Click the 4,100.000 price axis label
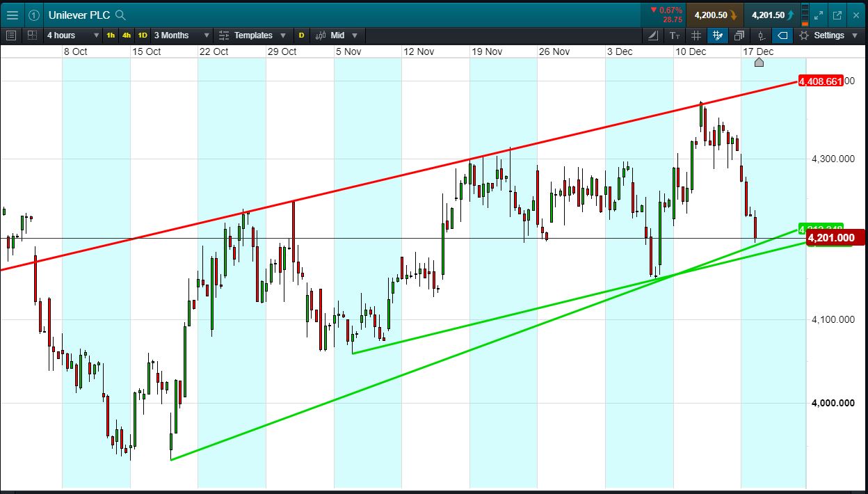Viewport: 868px width, 494px height. click(x=833, y=319)
